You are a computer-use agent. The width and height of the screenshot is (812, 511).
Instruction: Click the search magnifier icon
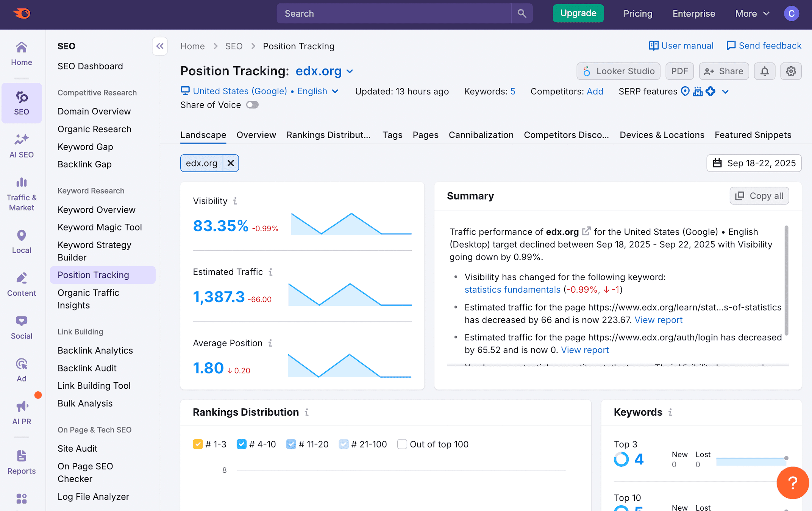click(x=522, y=14)
